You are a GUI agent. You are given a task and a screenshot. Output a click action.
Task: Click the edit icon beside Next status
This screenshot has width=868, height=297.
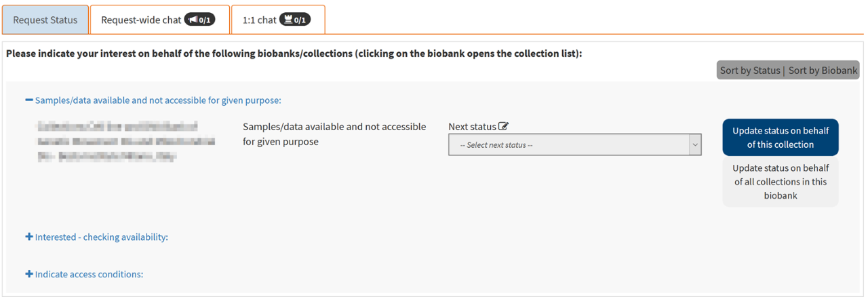click(x=503, y=126)
